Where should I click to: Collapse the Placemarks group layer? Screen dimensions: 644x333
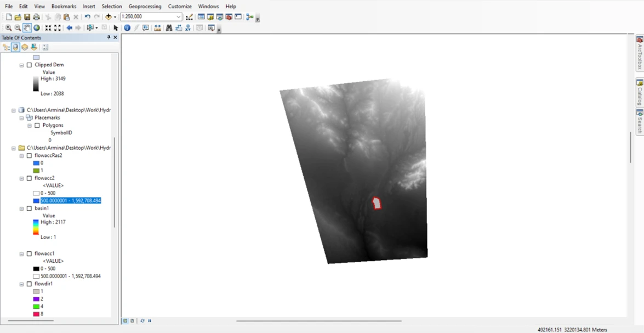[21, 117]
